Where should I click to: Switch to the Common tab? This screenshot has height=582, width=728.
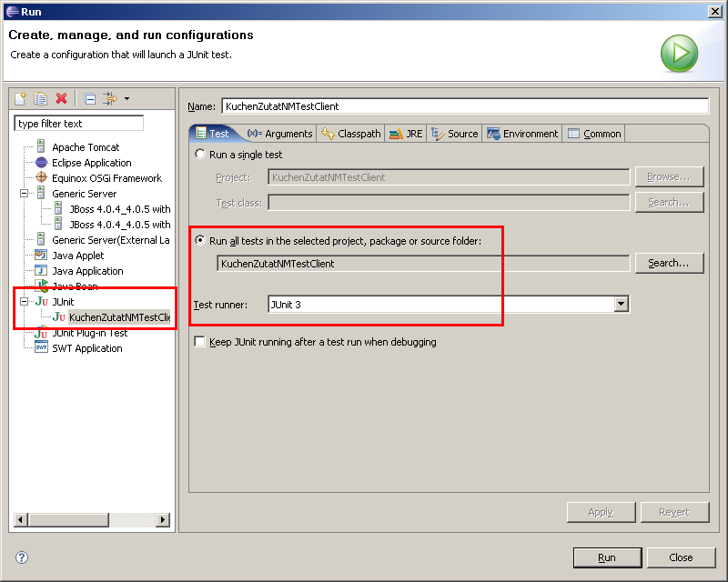pos(594,134)
